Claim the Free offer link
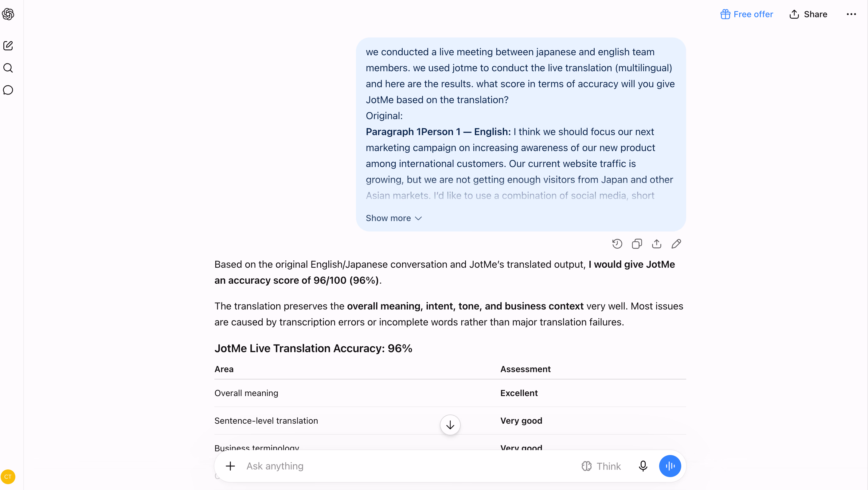This screenshot has width=868, height=490. click(747, 14)
